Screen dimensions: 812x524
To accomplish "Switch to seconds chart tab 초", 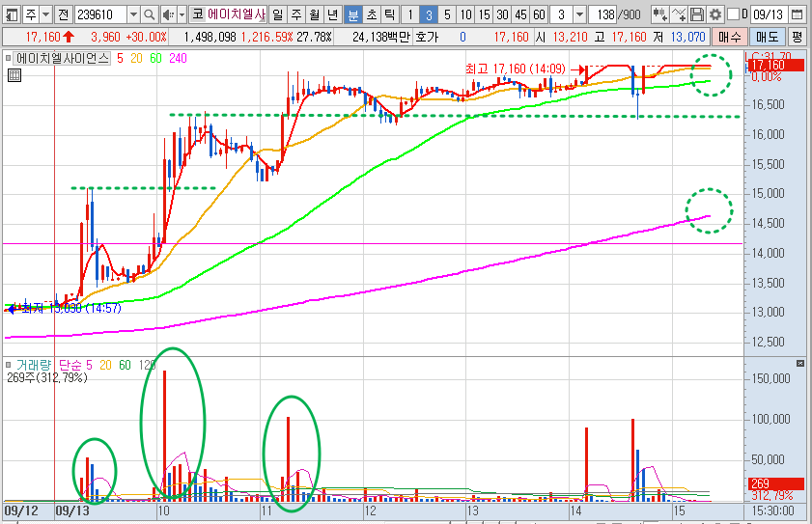I will tap(372, 14).
